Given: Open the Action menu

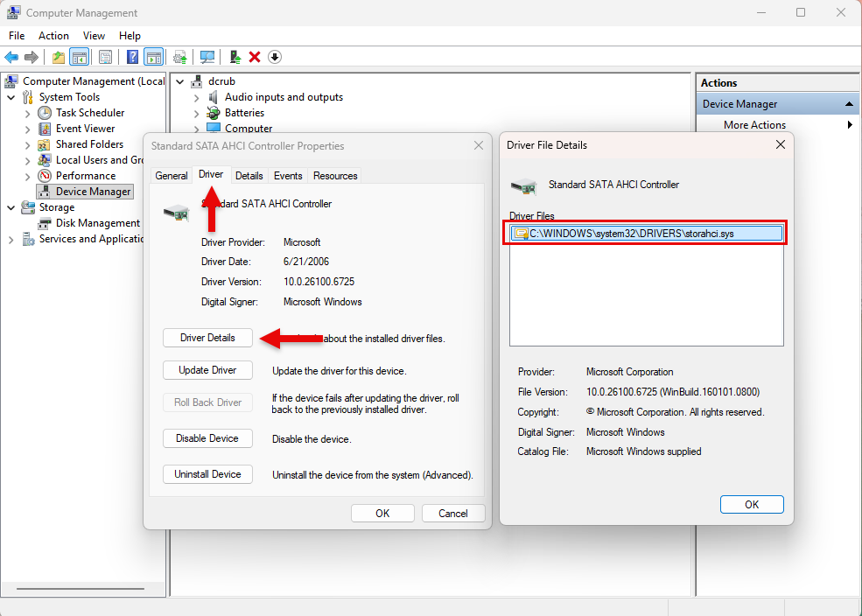Looking at the screenshot, I should point(53,36).
